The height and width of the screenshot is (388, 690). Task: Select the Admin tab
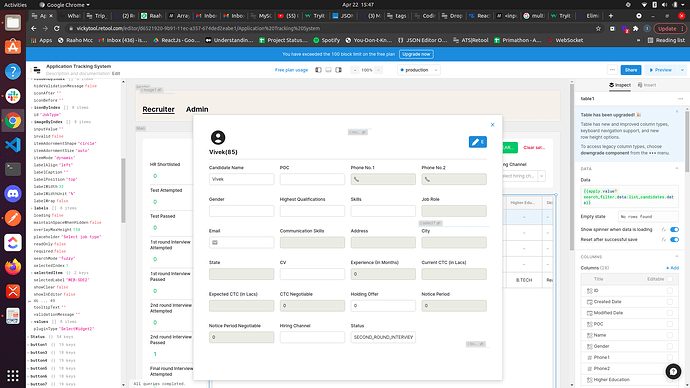[x=197, y=109]
